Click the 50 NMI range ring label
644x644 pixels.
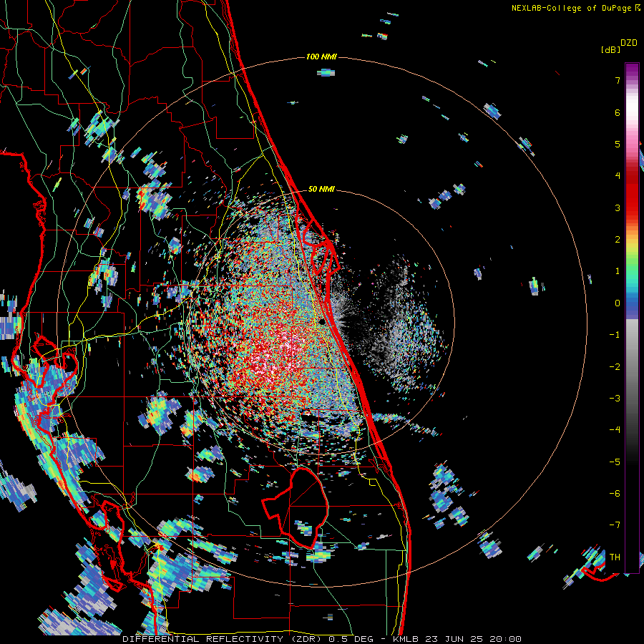(x=321, y=190)
